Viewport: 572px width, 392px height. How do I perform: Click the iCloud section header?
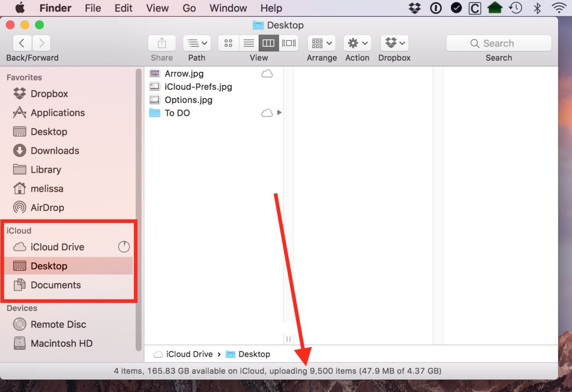click(x=19, y=231)
